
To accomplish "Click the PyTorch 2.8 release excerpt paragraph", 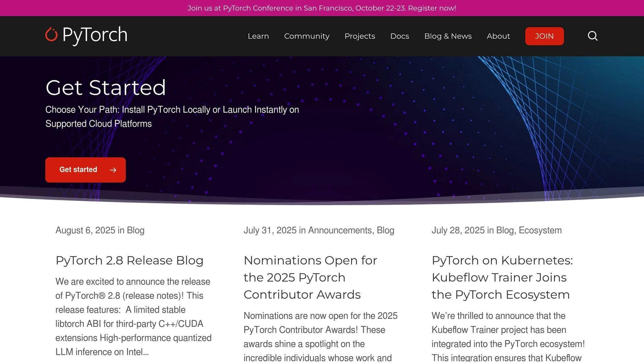I will 134,317.
